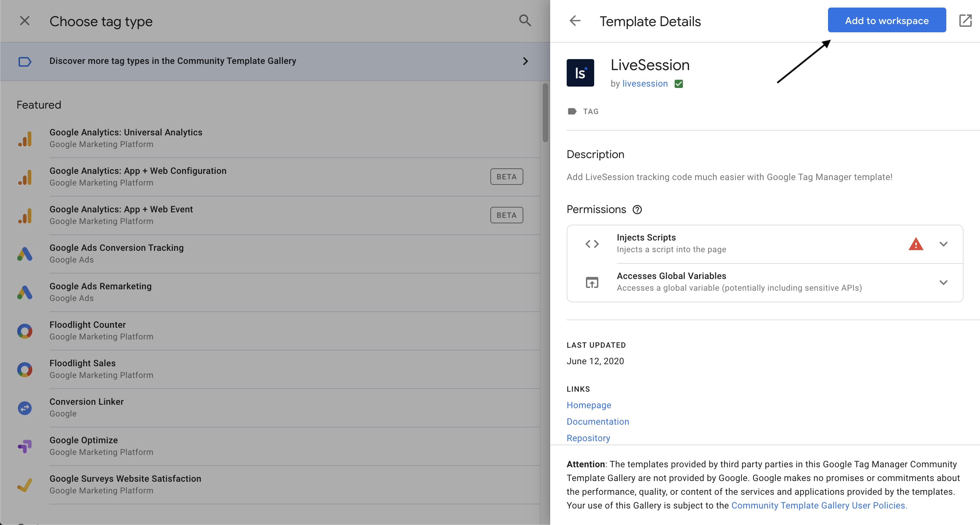Expand Injects Scripts permission

943,244
